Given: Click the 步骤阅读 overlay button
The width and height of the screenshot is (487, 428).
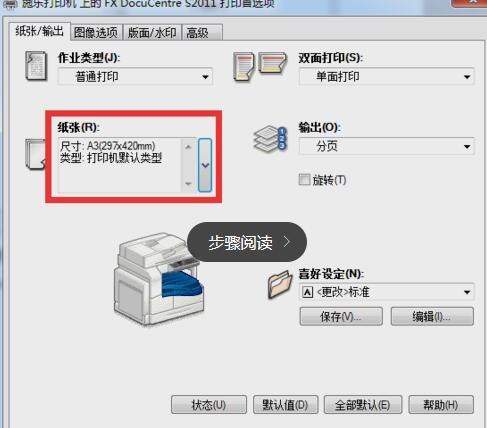Looking at the screenshot, I should 247,242.
